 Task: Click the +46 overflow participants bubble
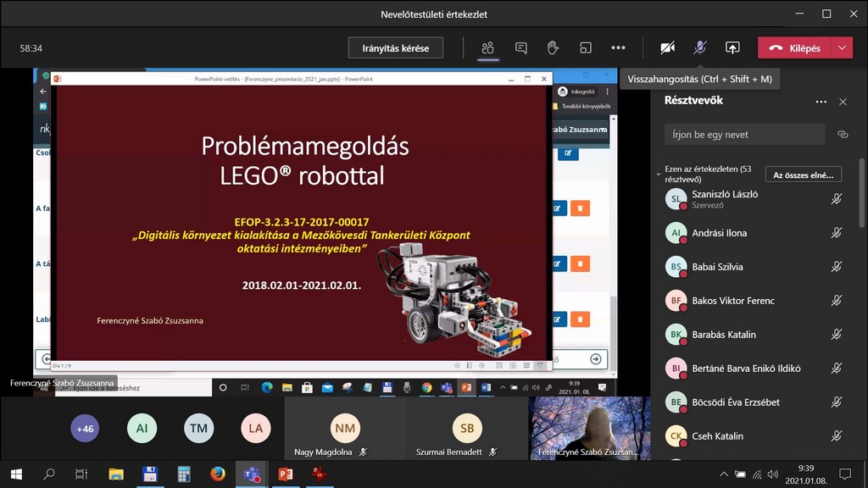click(85, 428)
